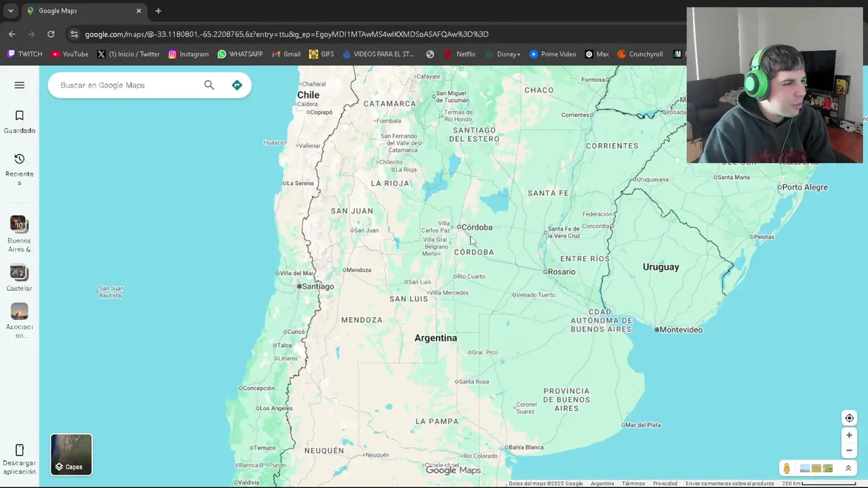This screenshot has width=868, height=488.
Task: Click the browser back arrow
Action: [12, 34]
